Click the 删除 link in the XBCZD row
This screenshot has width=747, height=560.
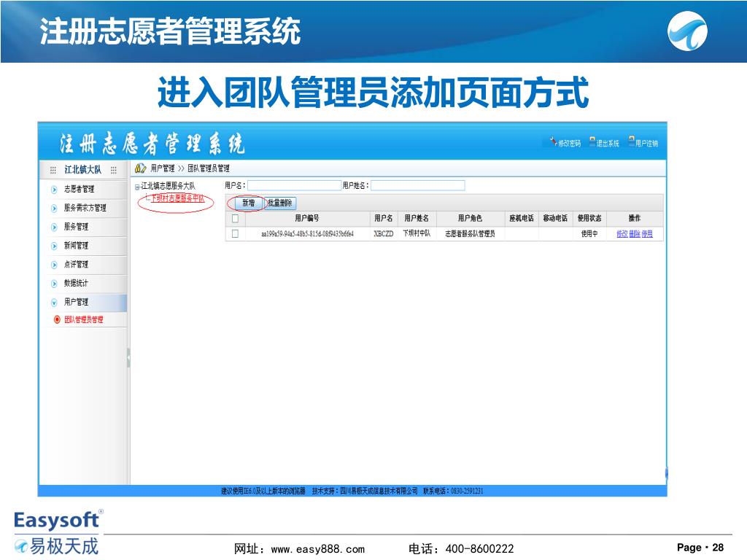635,234
